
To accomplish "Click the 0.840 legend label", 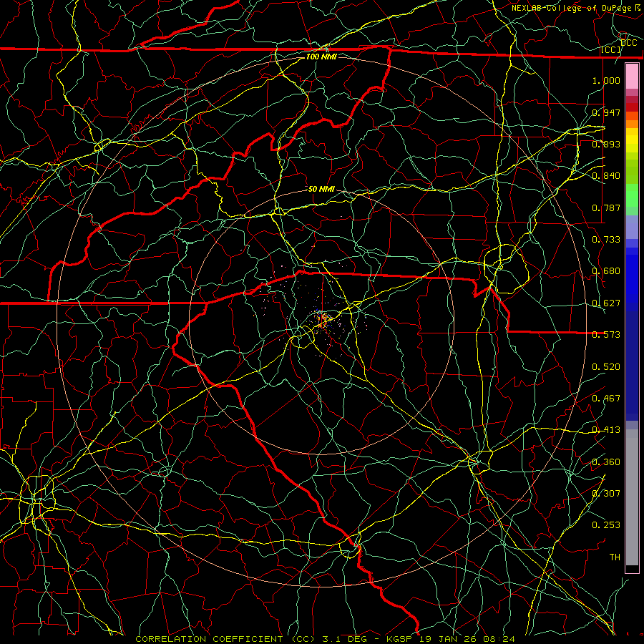I will click(x=606, y=176).
